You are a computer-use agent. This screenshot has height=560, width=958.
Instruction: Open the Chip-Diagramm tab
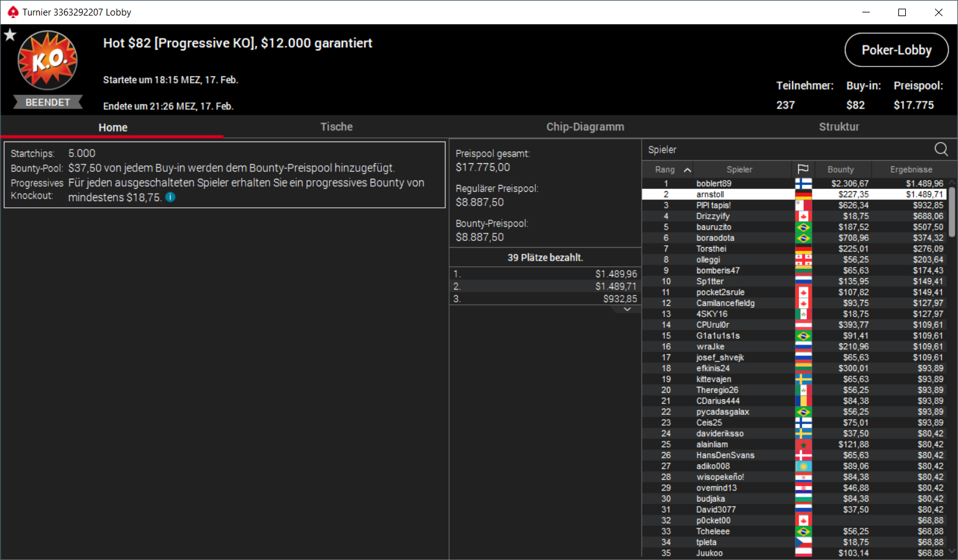point(585,127)
